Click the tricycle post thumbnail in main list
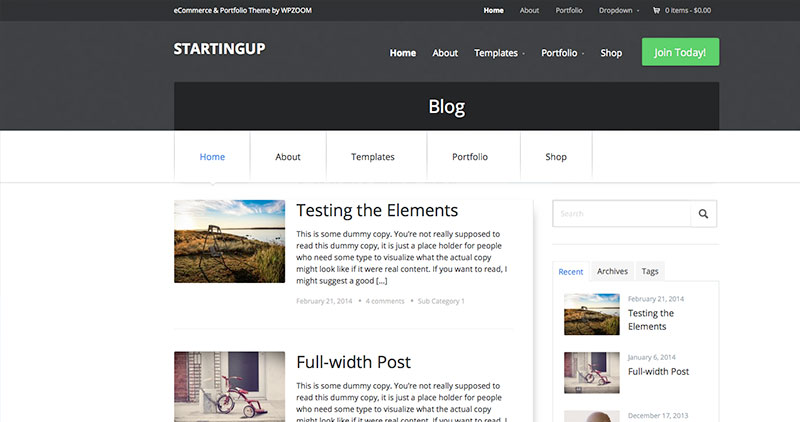This screenshot has height=422, width=800. pyautogui.click(x=230, y=386)
